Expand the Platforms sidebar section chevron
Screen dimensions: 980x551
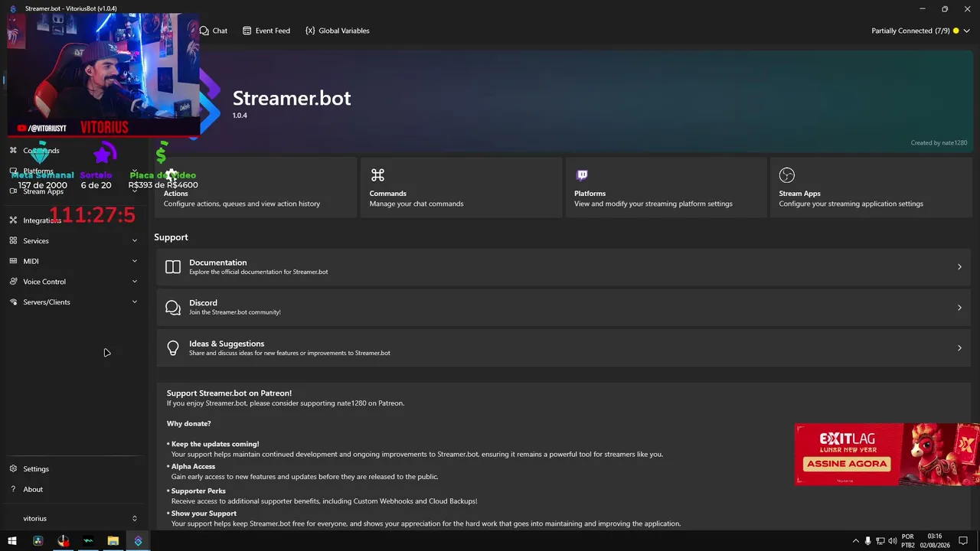coord(135,171)
